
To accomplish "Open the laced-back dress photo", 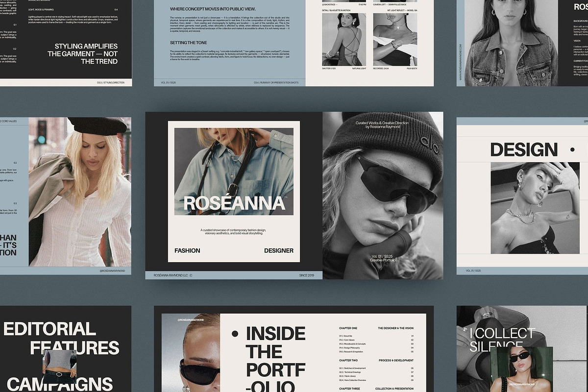I will [344, 40].
